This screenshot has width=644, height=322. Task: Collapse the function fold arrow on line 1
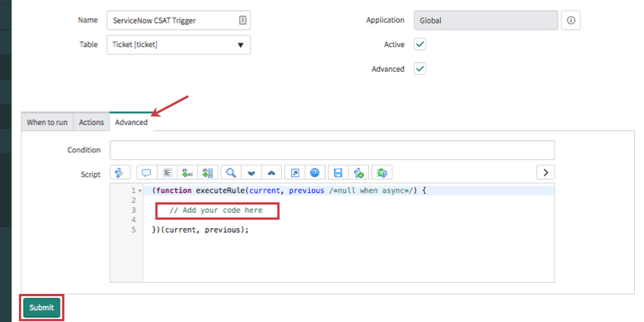click(140, 191)
